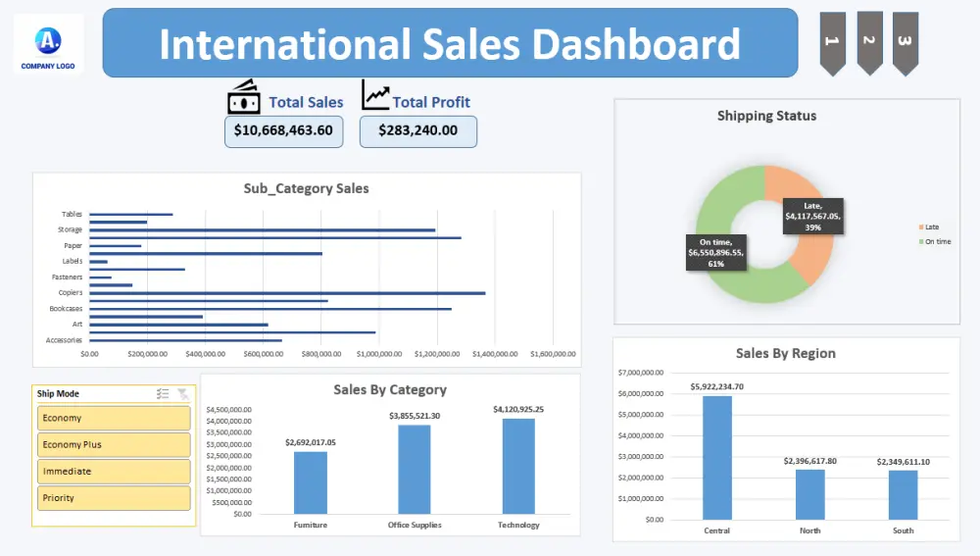Click the On time $6,550,896.55 data label

coord(716,253)
